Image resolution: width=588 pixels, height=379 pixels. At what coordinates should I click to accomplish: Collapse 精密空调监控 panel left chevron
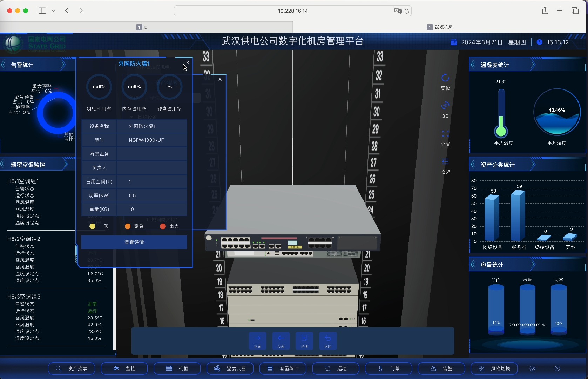[x=3, y=164]
